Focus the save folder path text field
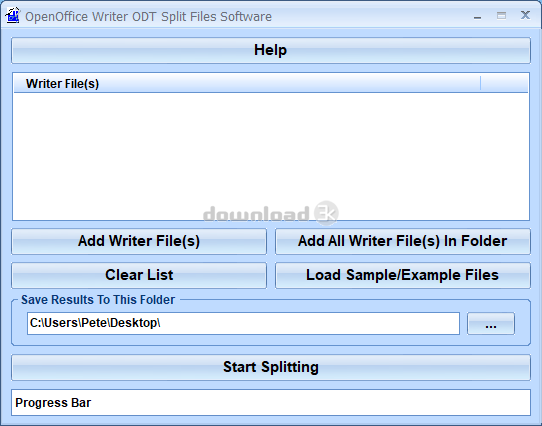Image resolution: width=542 pixels, height=426 pixels. pos(243,323)
